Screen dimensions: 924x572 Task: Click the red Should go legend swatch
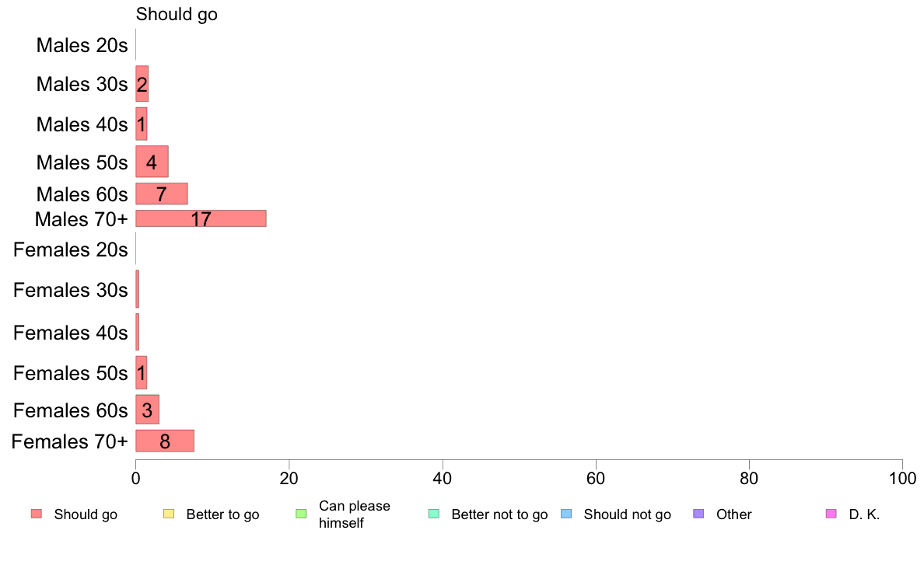pyautogui.click(x=37, y=514)
